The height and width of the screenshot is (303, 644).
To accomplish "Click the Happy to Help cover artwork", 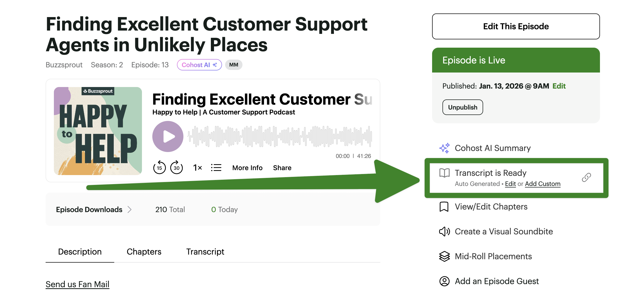I will coord(98,131).
